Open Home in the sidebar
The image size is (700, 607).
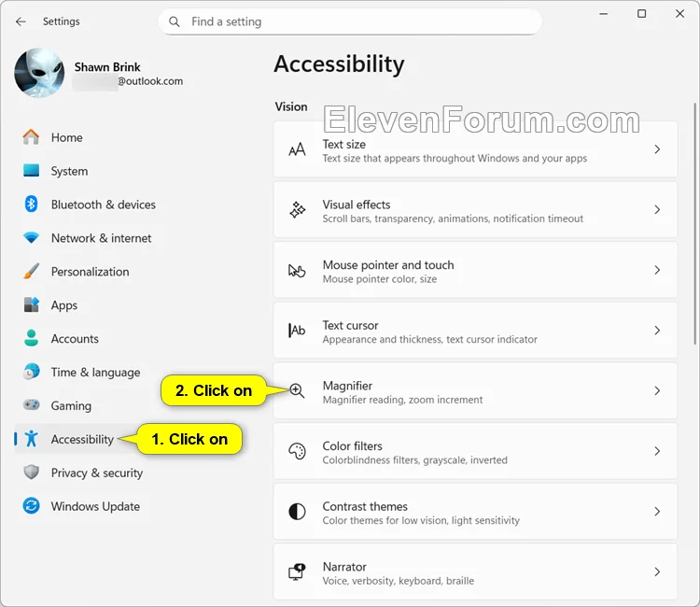pyautogui.click(x=67, y=137)
